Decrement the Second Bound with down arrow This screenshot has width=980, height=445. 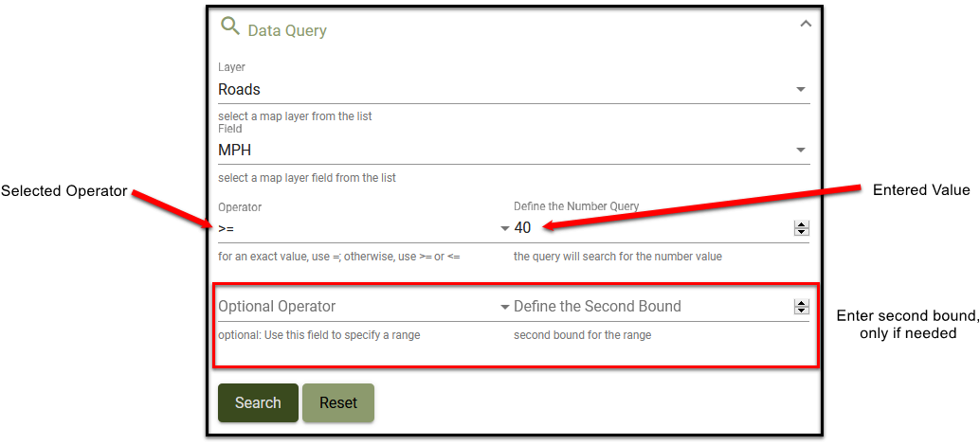802,311
